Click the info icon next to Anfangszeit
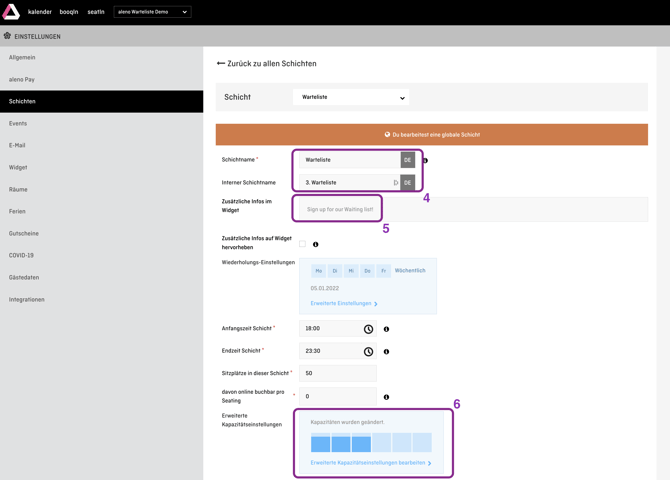The image size is (670, 480). 386,329
